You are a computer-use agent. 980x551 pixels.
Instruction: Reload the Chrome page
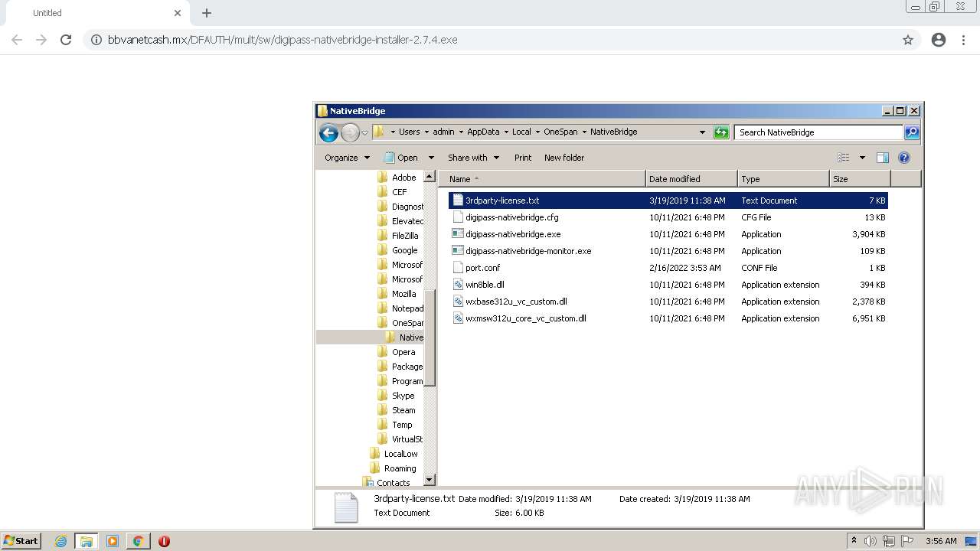tap(66, 40)
